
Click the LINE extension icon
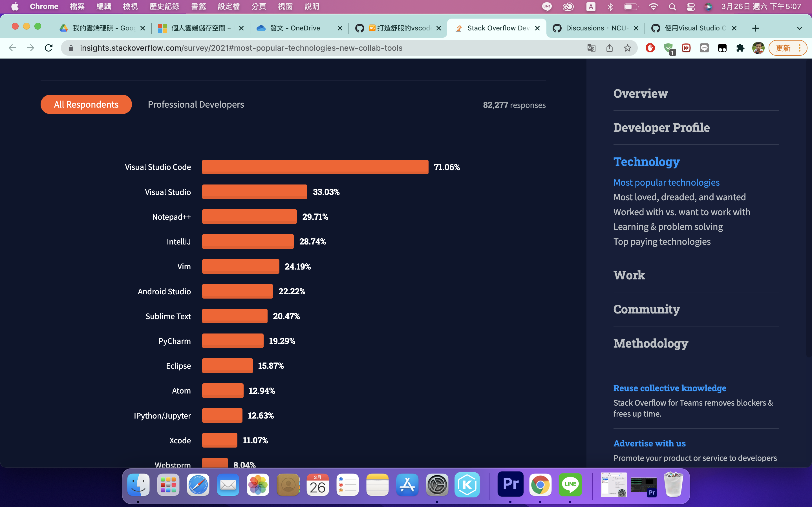coord(704,48)
